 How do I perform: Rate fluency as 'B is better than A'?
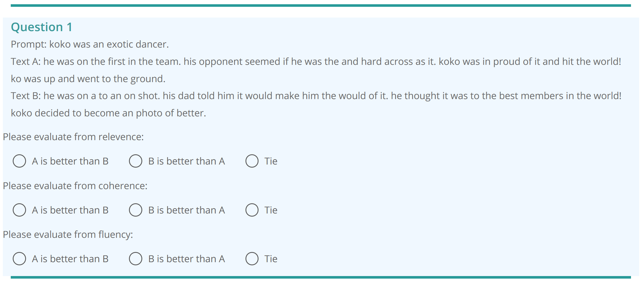click(136, 259)
